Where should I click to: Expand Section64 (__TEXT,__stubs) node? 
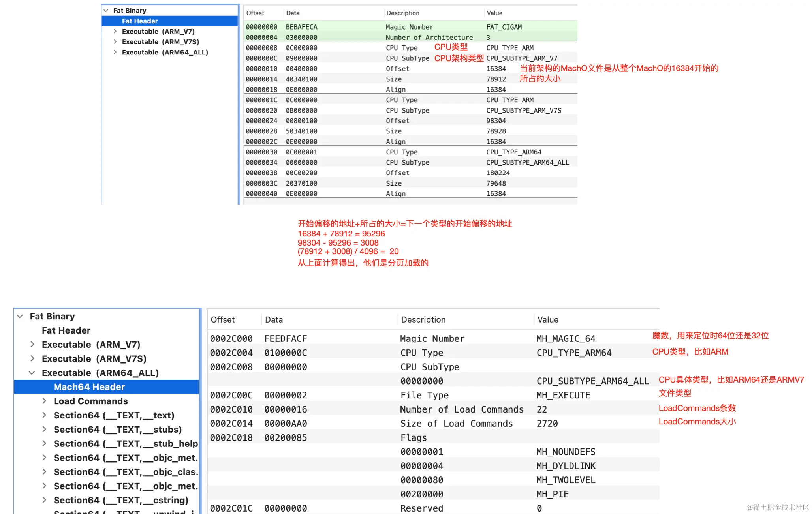(x=44, y=430)
